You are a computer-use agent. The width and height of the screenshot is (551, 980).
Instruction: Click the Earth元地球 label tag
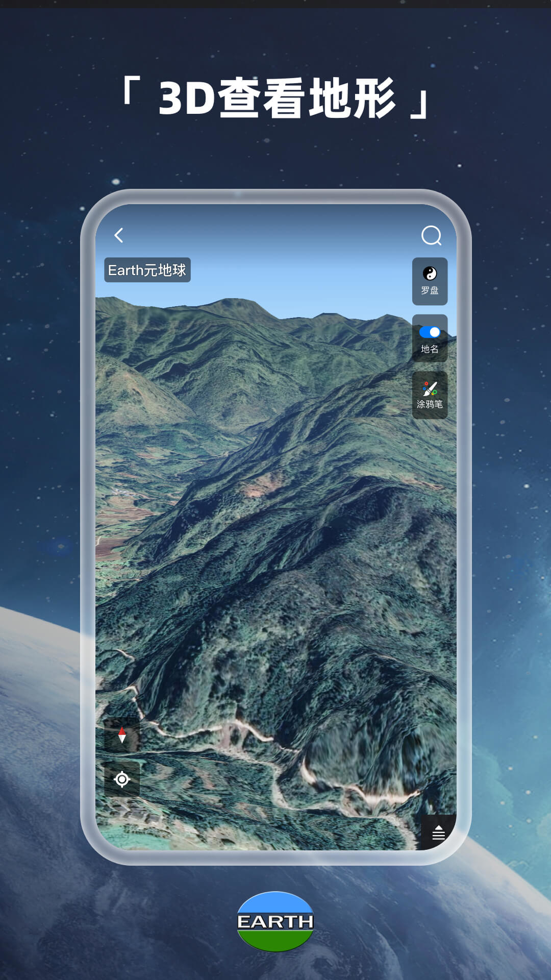tap(147, 270)
